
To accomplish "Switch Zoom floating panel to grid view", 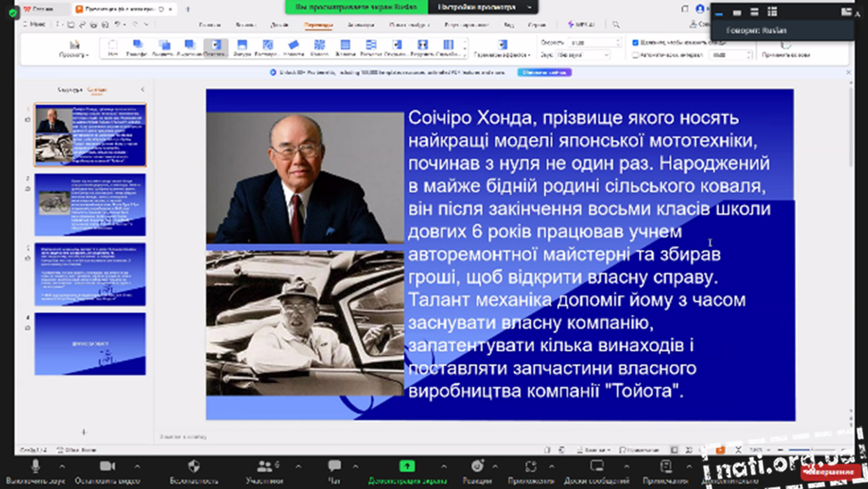I will tap(773, 12).
